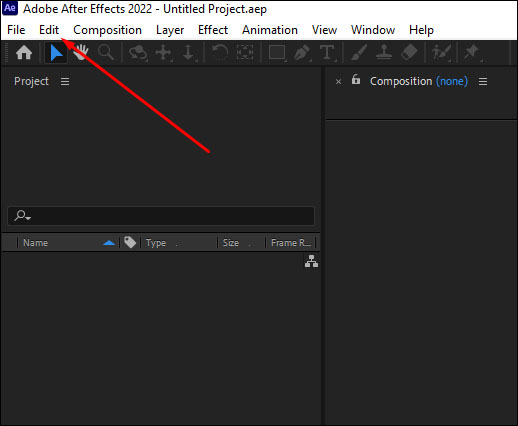Expand the project search filter dropdown
This screenshot has height=426, width=518.
[x=22, y=216]
